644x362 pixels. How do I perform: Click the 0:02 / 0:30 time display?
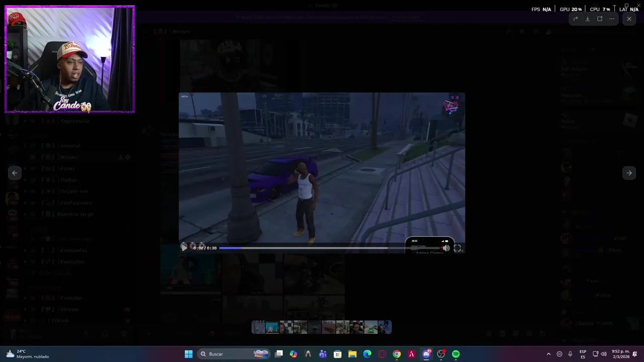(x=205, y=248)
